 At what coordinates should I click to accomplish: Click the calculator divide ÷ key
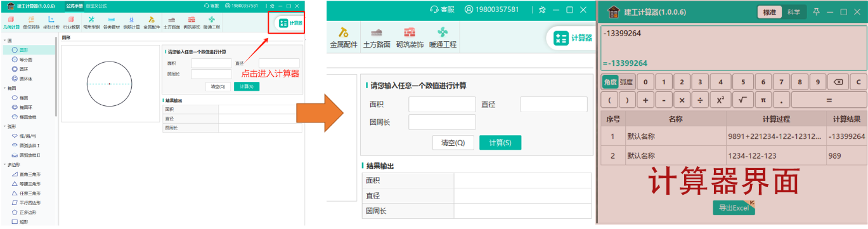click(701, 100)
